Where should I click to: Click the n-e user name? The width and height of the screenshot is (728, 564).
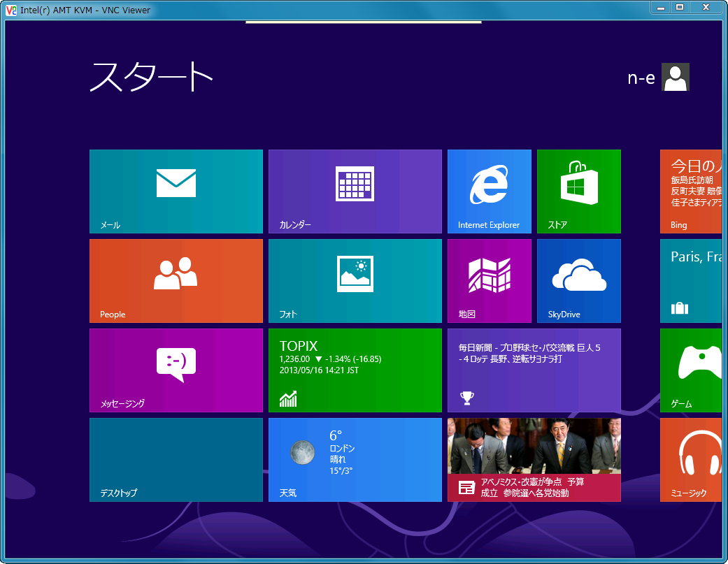click(641, 78)
